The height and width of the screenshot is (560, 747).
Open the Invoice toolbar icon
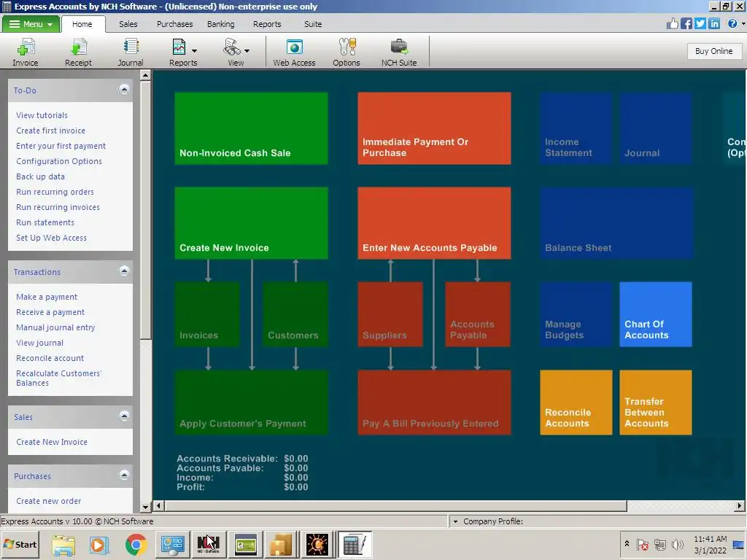tap(26, 52)
